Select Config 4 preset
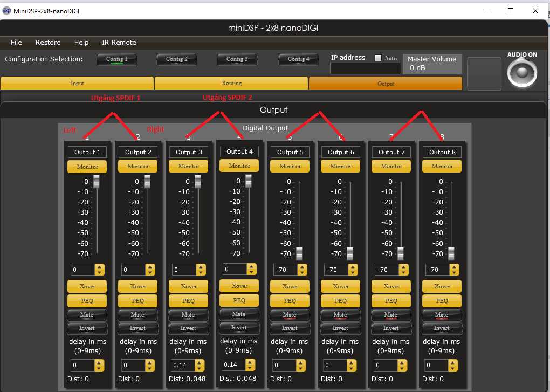The width and height of the screenshot is (550, 392). (299, 59)
